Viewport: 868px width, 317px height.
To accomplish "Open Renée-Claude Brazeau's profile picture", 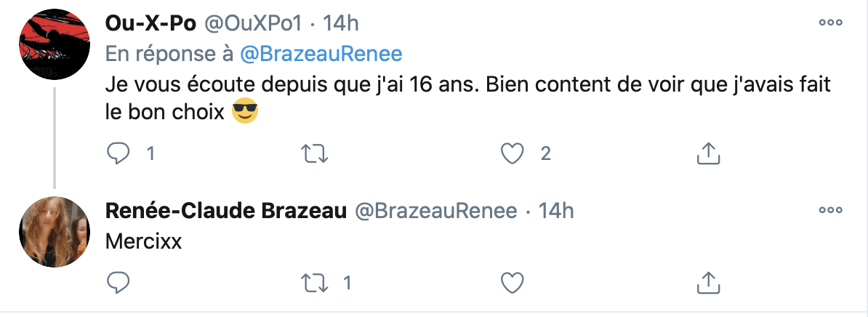I will 55,232.
